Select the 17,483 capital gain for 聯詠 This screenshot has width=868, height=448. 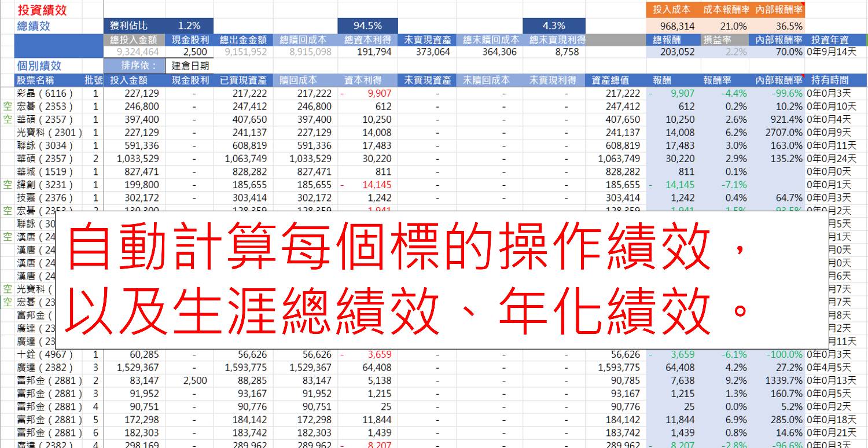(x=376, y=145)
